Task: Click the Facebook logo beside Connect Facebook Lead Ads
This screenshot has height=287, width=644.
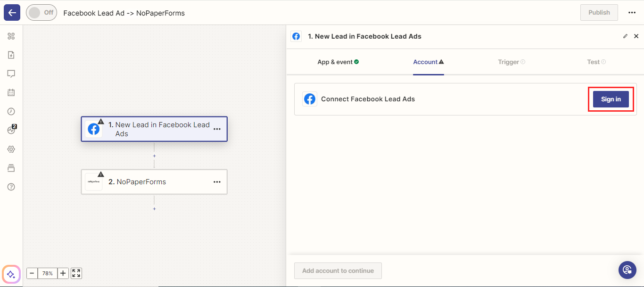Action: [310, 99]
